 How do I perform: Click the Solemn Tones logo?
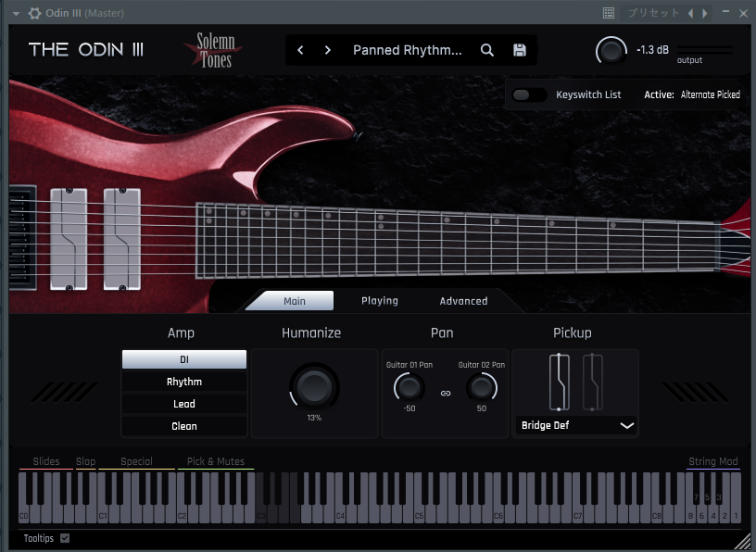pos(214,50)
